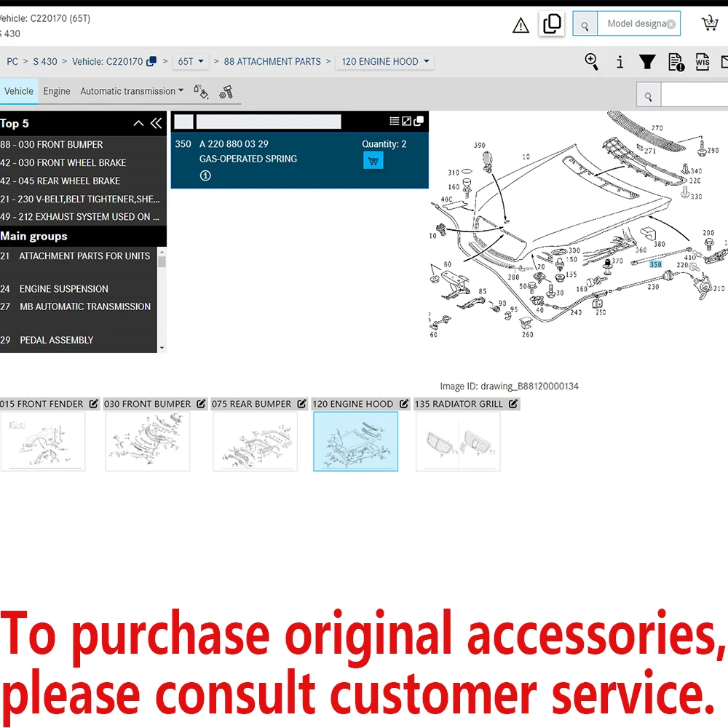Open 49 - 212 EXHAUST SYSTEM entry

79,217
